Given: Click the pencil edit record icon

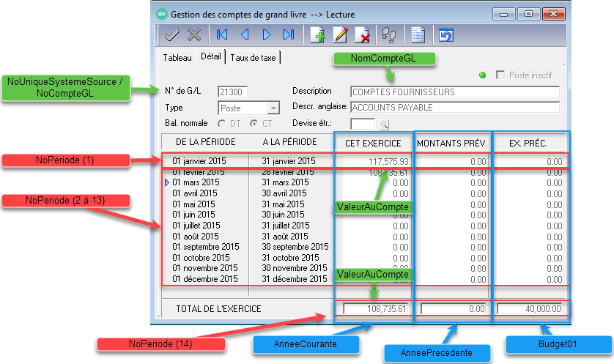Looking at the screenshot, I should pyautogui.click(x=340, y=34).
